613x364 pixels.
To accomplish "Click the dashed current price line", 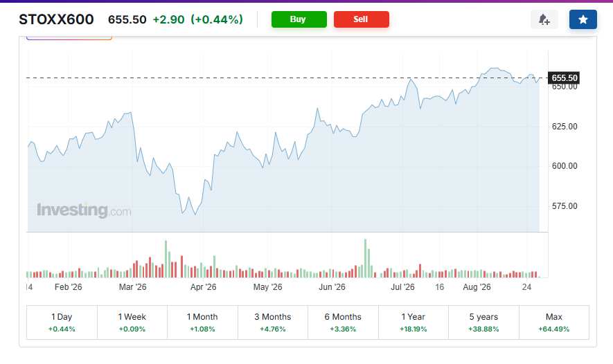I will [287, 78].
